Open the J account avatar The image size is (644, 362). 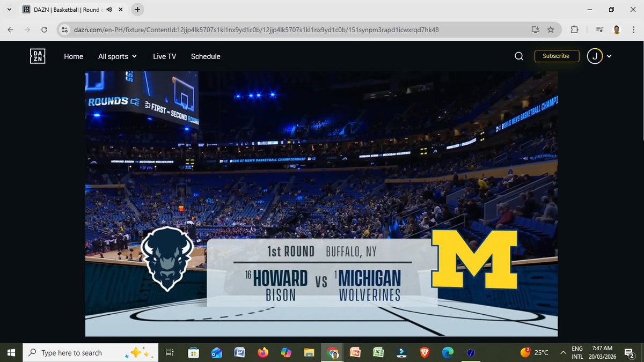595,56
